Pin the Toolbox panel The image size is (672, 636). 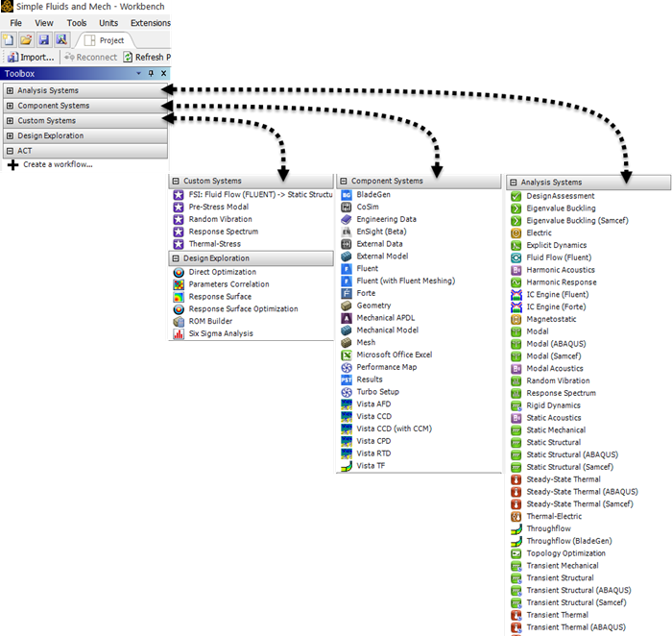(151, 73)
